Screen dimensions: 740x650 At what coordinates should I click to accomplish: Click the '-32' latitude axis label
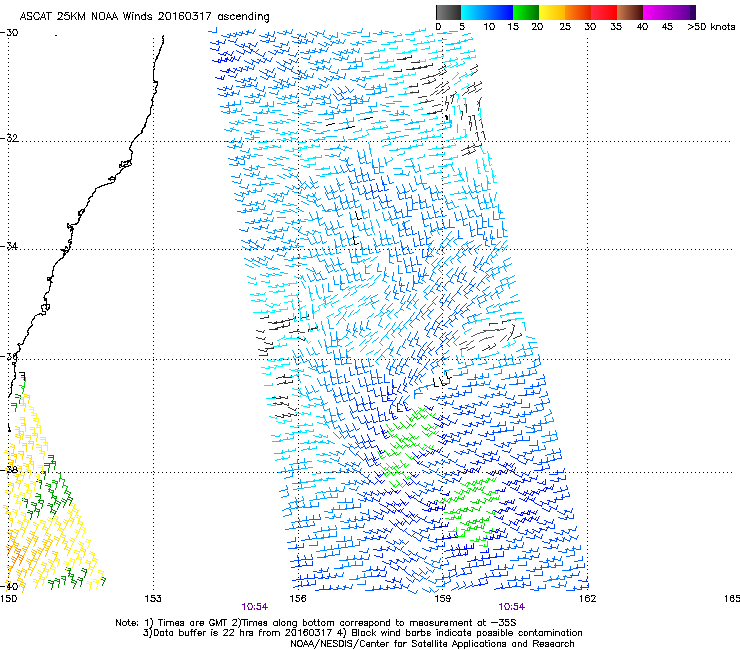click(9, 138)
